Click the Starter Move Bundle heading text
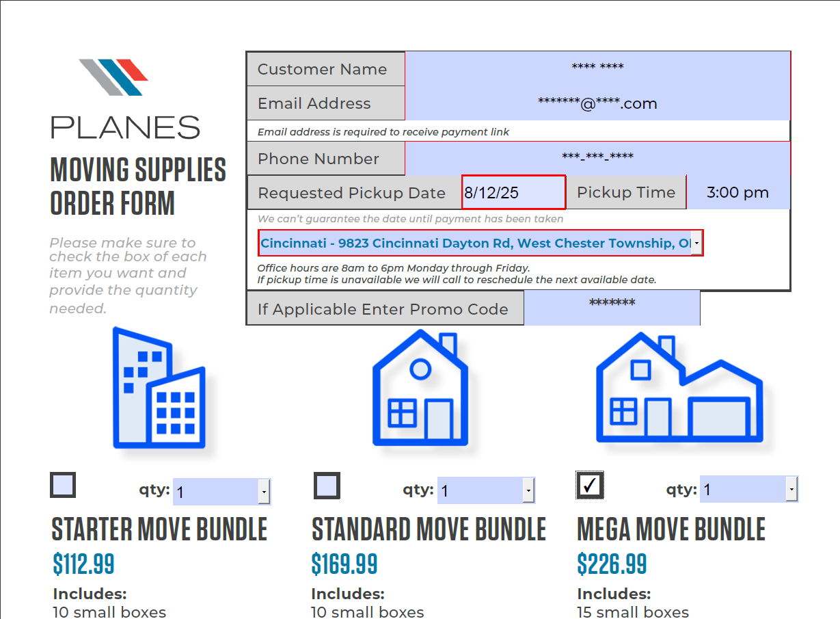 [x=159, y=530]
